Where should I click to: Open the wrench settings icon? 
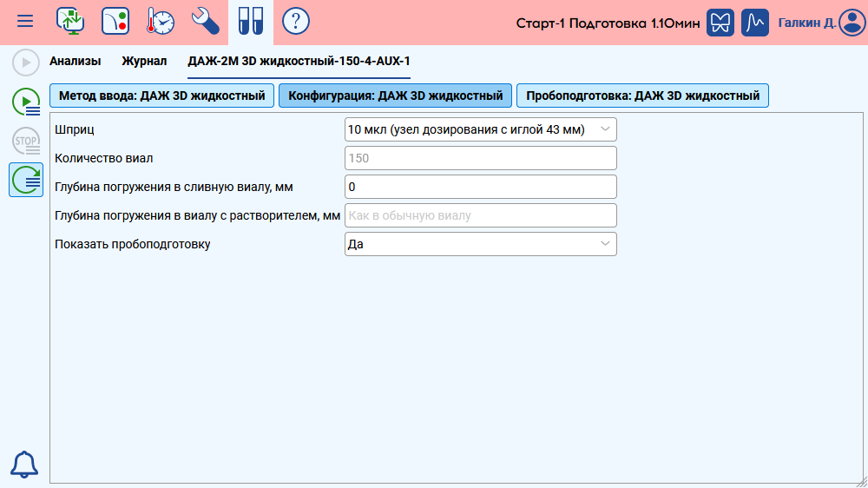(x=206, y=21)
